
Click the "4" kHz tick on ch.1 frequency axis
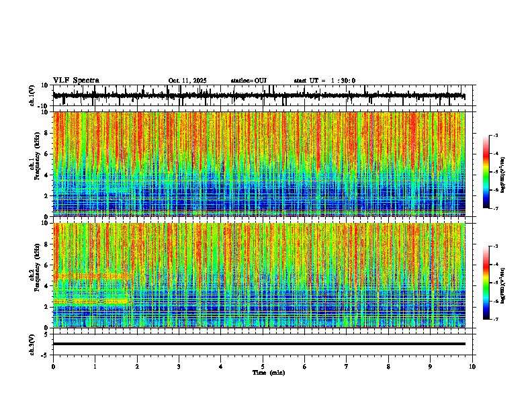pyautogui.click(x=47, y=175)
